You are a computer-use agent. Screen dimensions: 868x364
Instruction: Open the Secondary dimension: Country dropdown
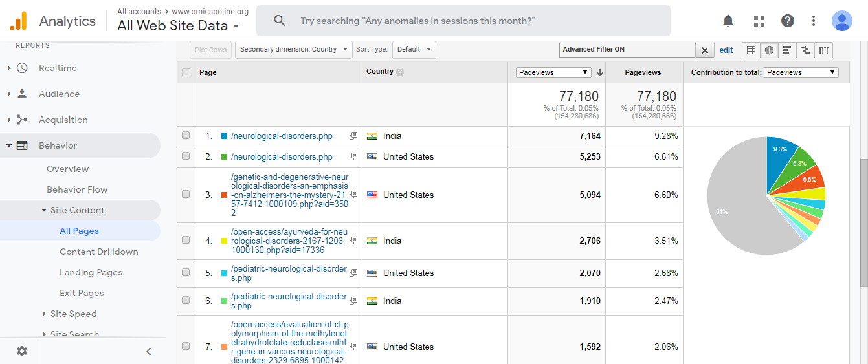(293, 50)
